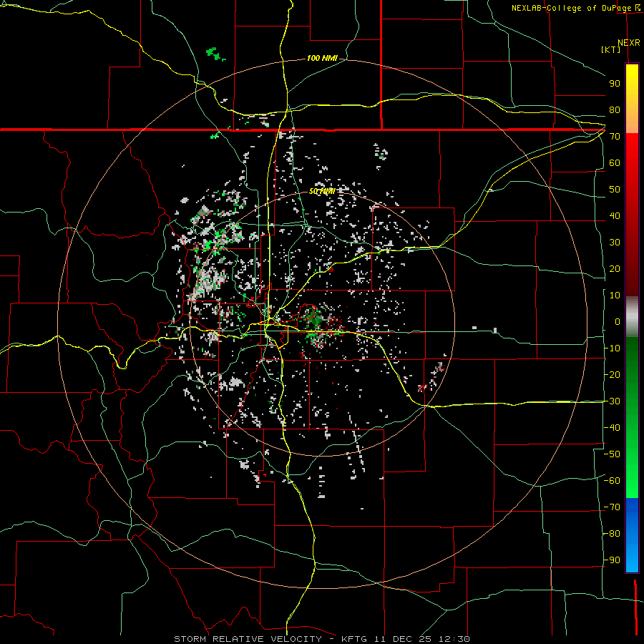The height and width of the screenshot is (644, 644).
Task: Click the NEXLAB-College of DuPage header text
Action: point(575,8)
